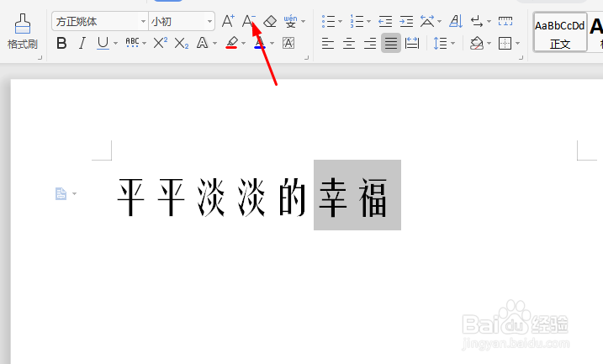Apply red highlight color
Image resolution: width=603 pixels, height=364 pixels.
(231, 43)
